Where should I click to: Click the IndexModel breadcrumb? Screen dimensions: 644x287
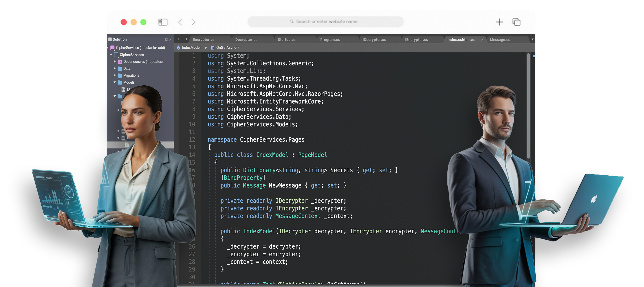[191, 47]
